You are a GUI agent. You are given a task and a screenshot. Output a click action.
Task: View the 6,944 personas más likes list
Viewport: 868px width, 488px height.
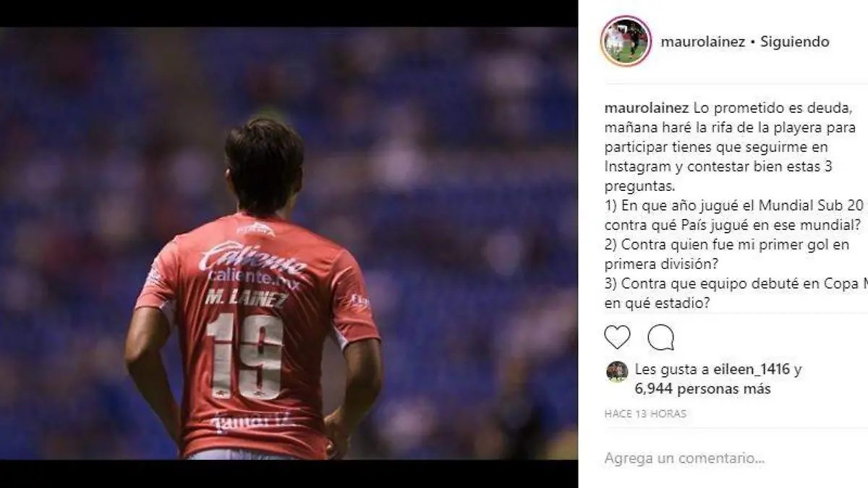click(702, 390)
